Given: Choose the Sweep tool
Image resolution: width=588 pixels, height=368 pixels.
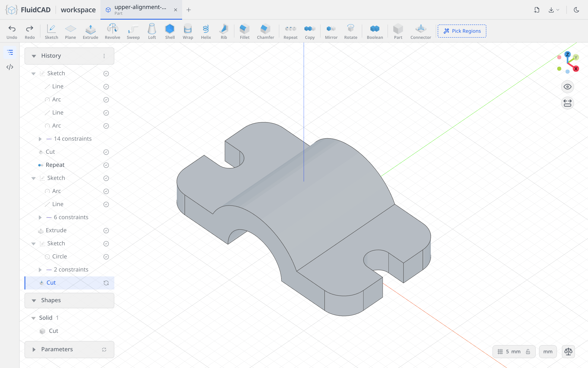Looking at the screenshot, I should click(x=133, y=31).
